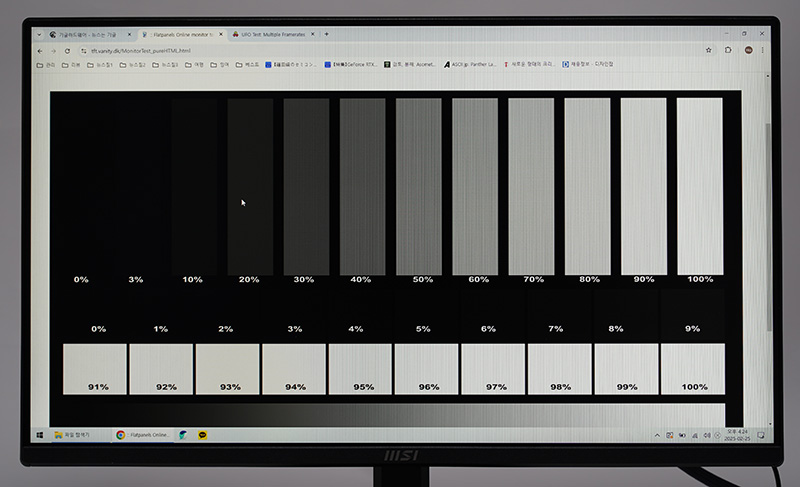This screenshot has width=800, height=487.
Task: Open the Windows Start menu
Action: [x=40, y=435]
